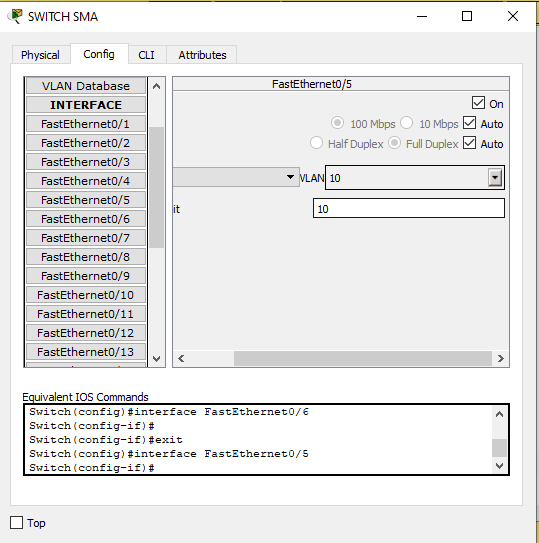
Task: Switch to the CLI tab
Action: tap(147, 55)
